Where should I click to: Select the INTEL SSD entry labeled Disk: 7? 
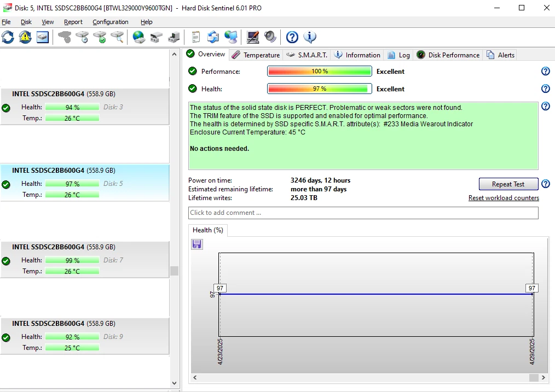(85, 260)
